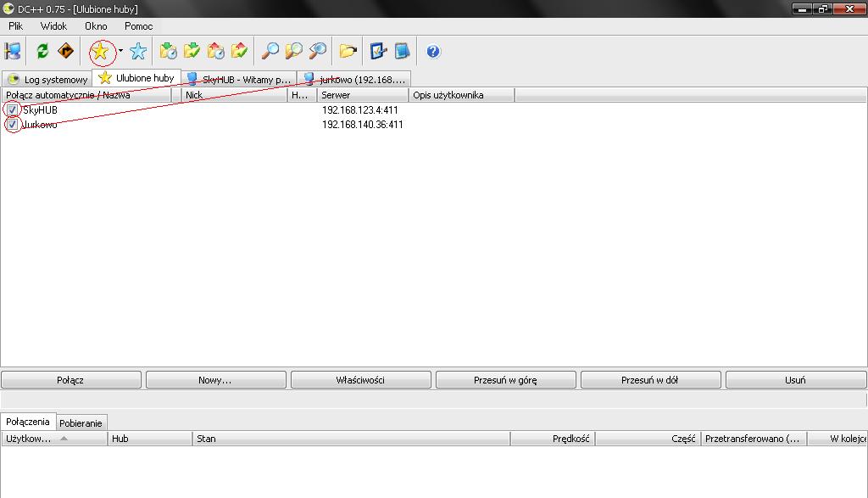
Task: Toggle the auto-connect checkbox for SkyHUB
Action: tap(12, 110)
